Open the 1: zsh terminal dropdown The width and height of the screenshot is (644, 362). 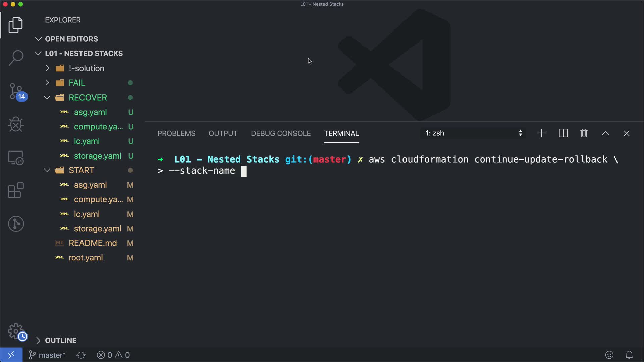pos(473,133)
